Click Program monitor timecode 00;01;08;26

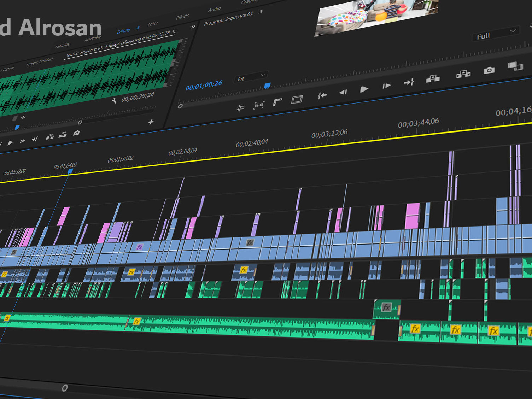coord(204,85)
